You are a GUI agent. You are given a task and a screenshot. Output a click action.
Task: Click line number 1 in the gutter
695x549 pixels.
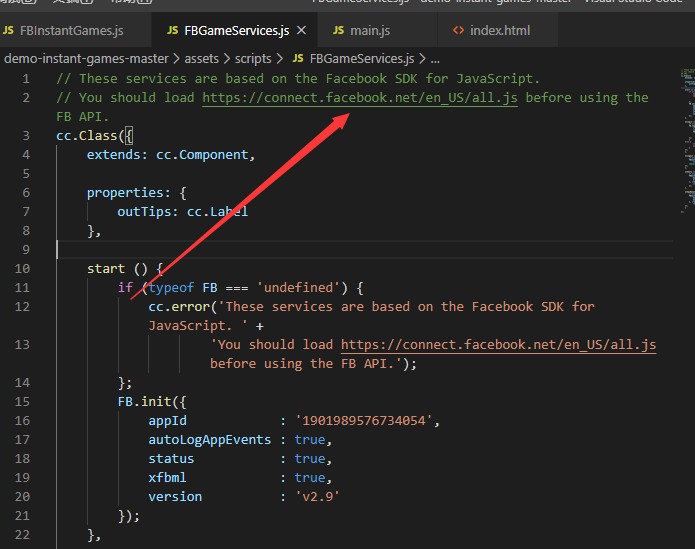tap(26, 79)
